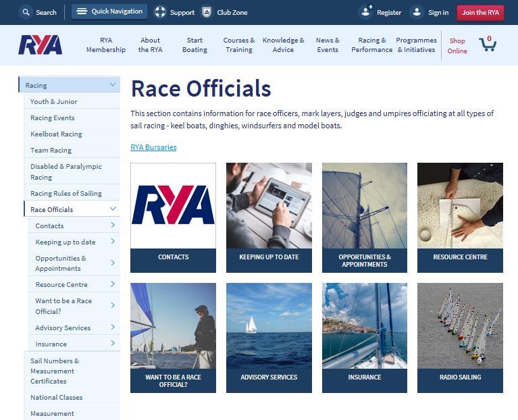Open Disabled & Paralympic Racing sidebar item
This screenshot has width=518, height=420.
(72, 172)
